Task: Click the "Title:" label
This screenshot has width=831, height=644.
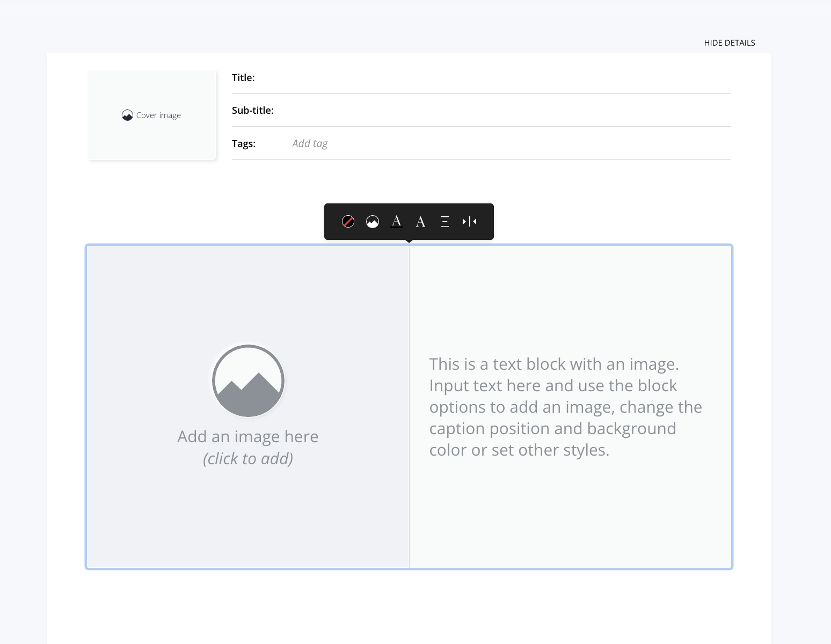Action: click(243, 78)
